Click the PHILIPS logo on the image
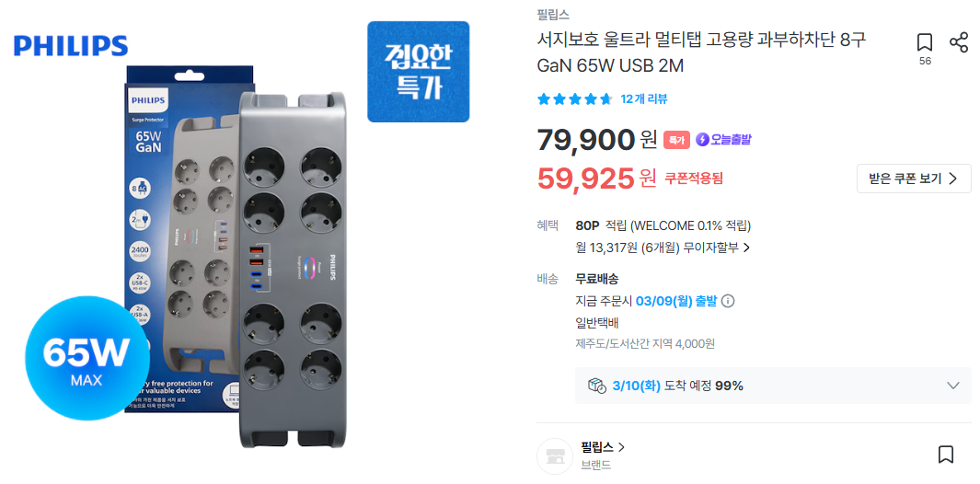Viewport: 980px width, 484px height. pos(71,45)
